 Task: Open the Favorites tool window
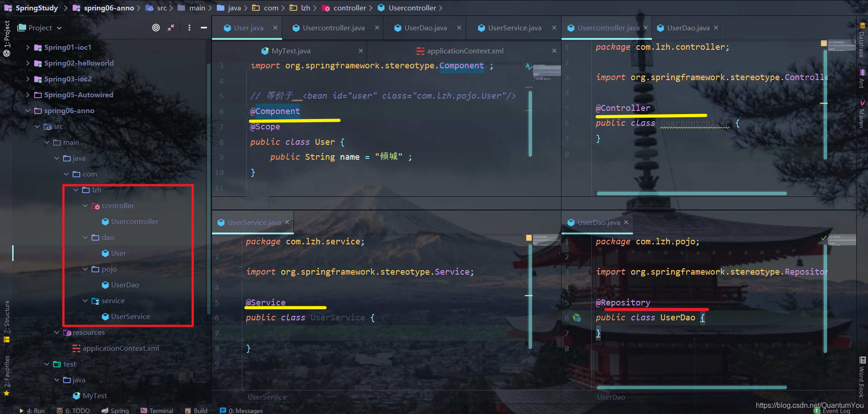(7, 376)
